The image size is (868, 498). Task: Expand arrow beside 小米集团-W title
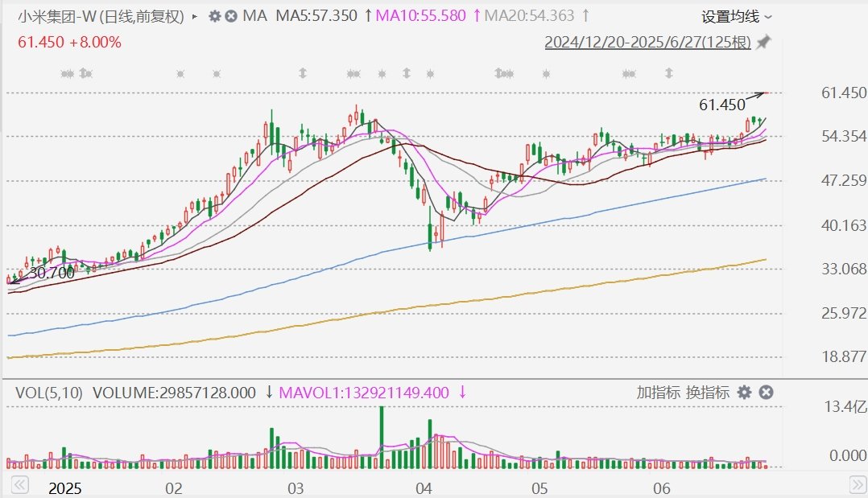tap(195, 17)
